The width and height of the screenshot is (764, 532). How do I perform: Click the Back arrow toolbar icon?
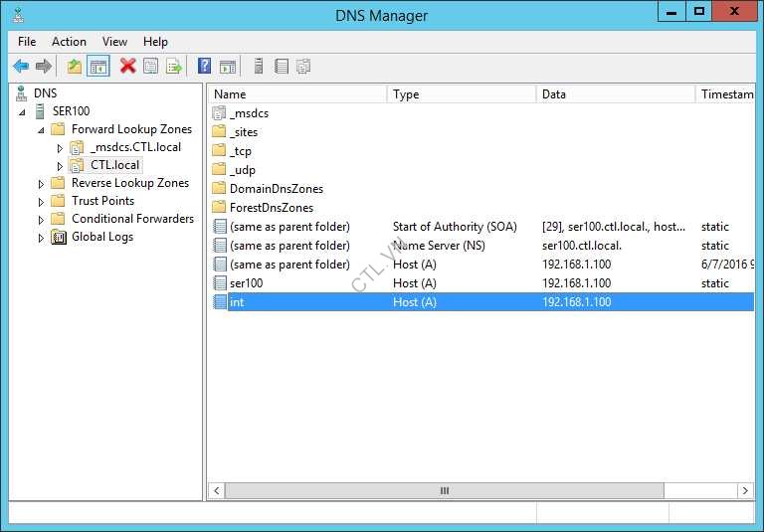[x=21, y=66]
